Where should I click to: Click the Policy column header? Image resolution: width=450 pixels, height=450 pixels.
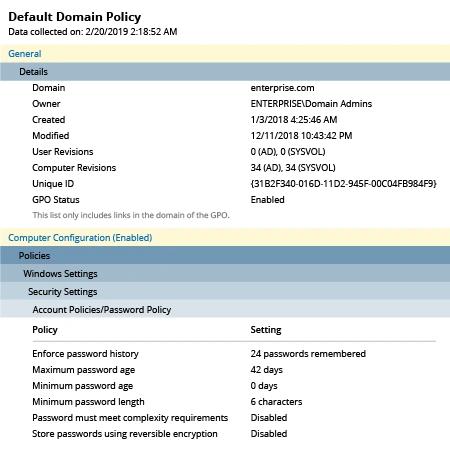[45, 330]
